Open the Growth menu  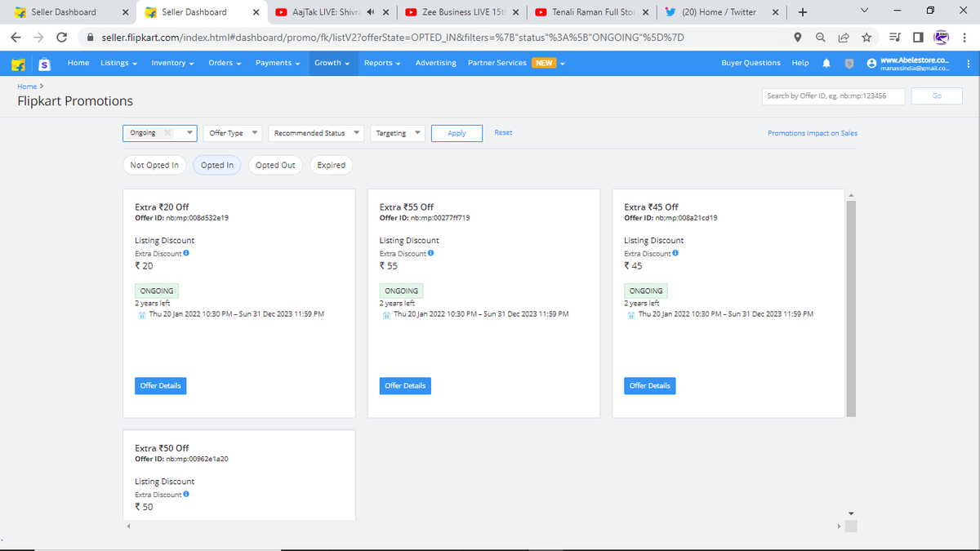[332, 63]
